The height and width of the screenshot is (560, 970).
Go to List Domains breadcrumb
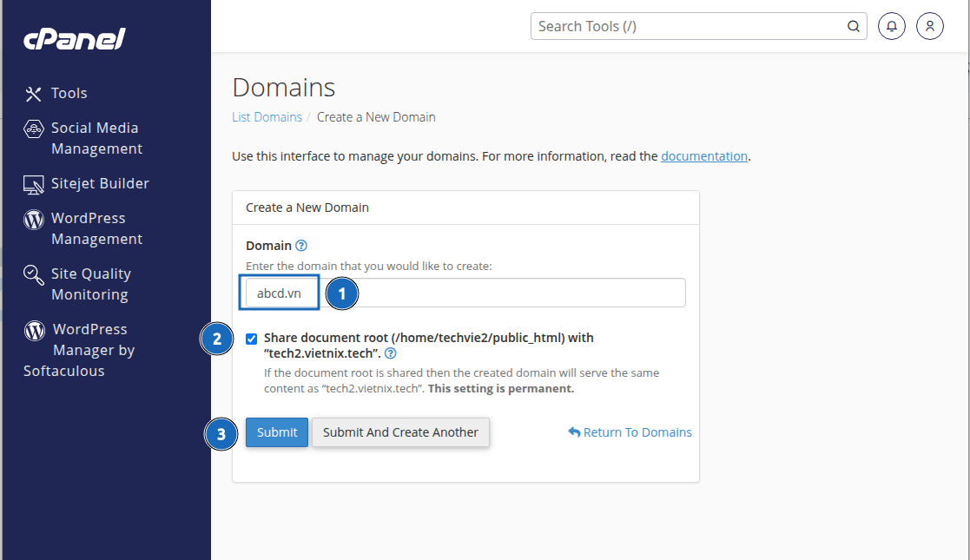267,117
